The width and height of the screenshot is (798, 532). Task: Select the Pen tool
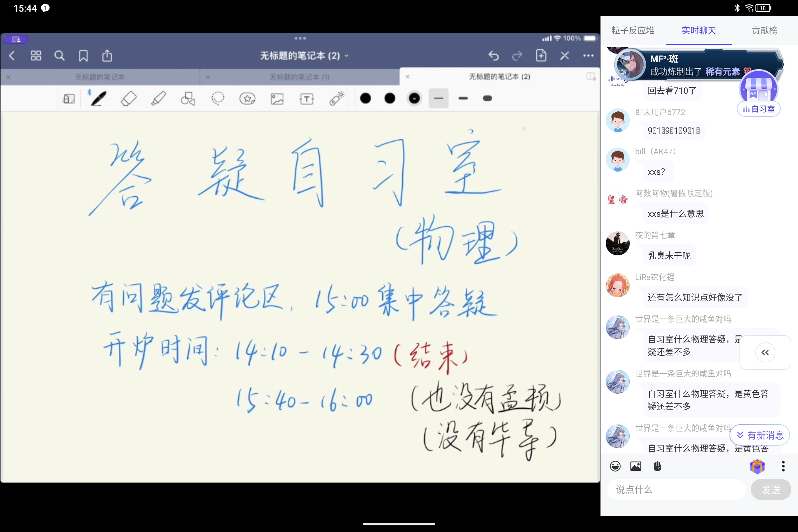(x=98, y=98)
